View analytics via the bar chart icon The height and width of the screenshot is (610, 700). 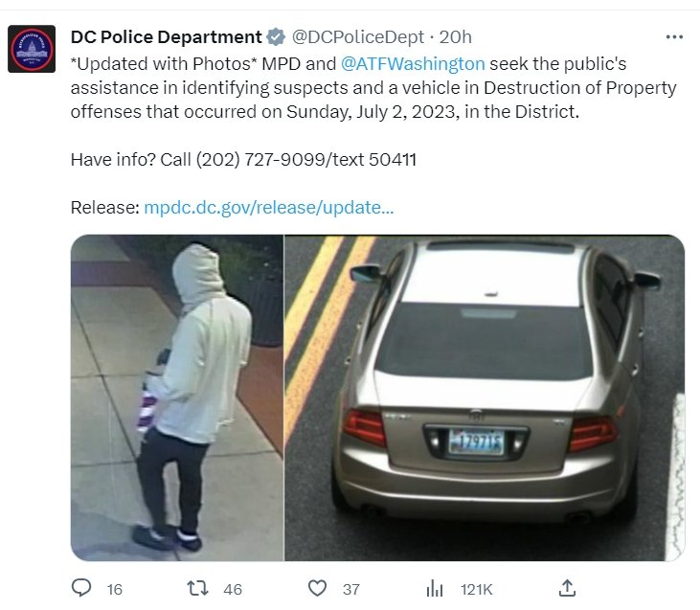(435, 588)
